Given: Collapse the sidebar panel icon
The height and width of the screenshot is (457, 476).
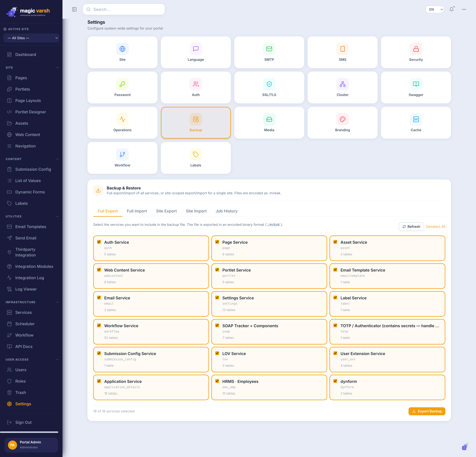Looking at the screenshot, I should click(74, 10).
